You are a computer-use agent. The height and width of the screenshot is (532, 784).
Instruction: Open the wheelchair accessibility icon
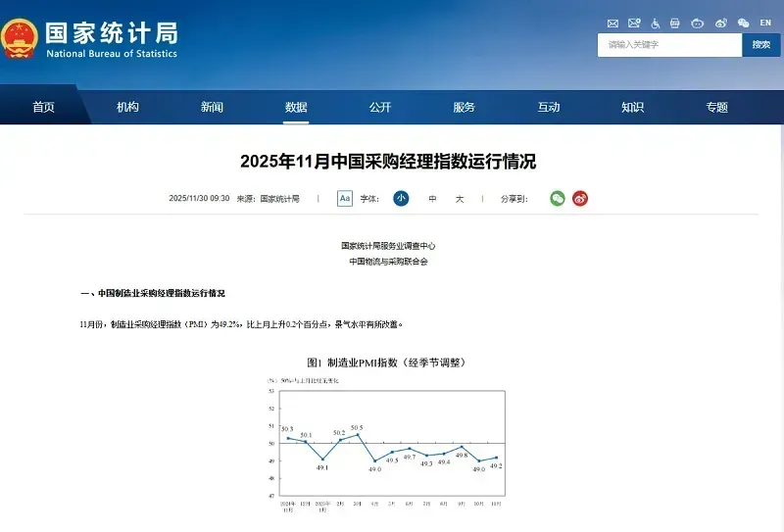click(x=656, y=23)
